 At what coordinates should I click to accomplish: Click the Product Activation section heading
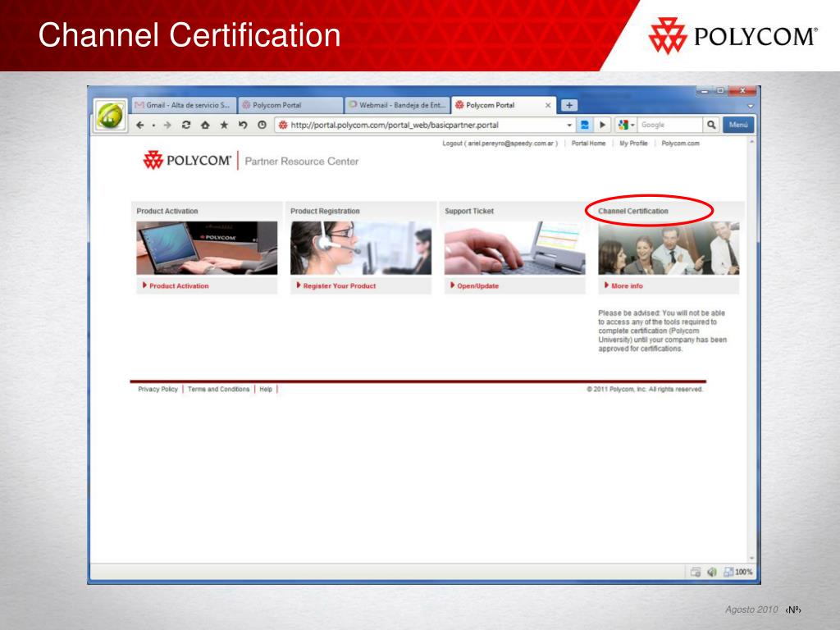point(167,211)
